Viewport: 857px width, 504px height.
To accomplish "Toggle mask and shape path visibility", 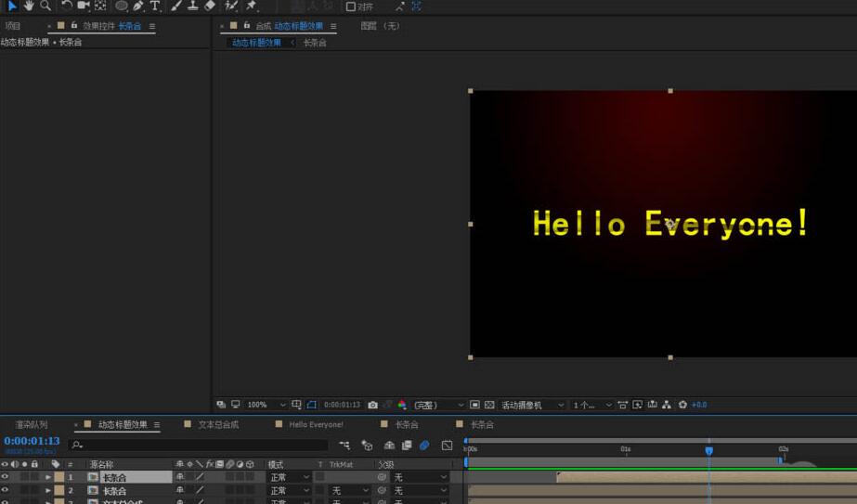I will tap(312, 405).
